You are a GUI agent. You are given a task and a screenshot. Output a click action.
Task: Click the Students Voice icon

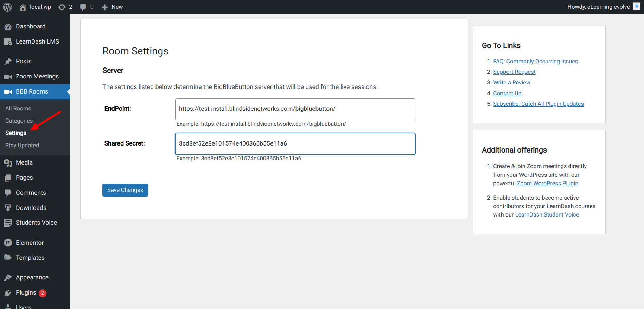click(x=8, y=223)
